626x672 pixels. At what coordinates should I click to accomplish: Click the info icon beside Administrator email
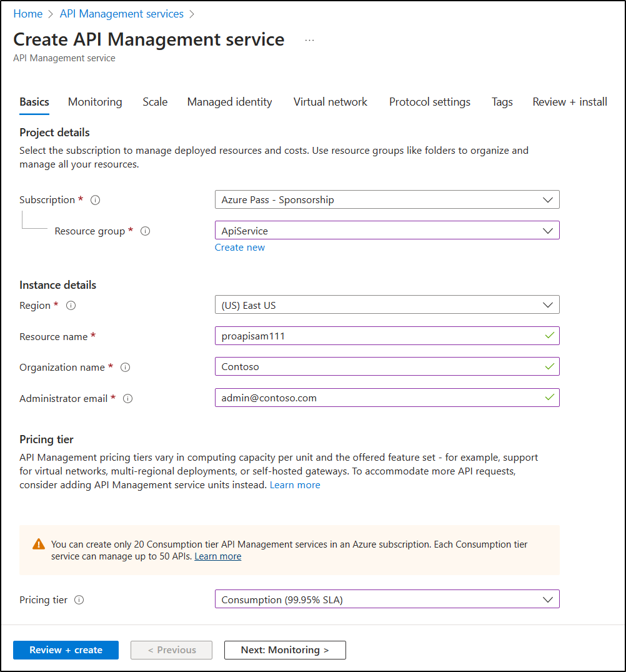(x=127, y=398)
